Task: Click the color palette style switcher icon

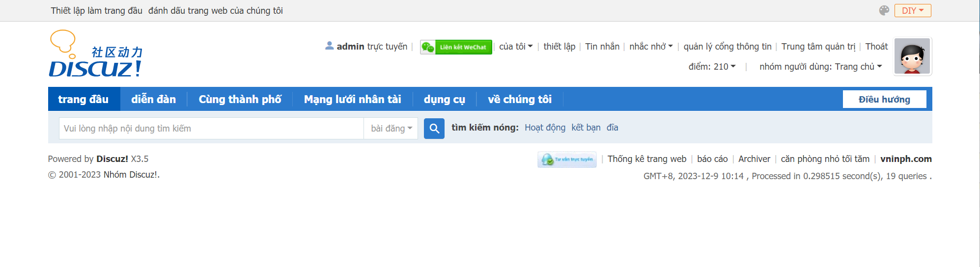Action: pyautogui.click(x=884, y=11)
